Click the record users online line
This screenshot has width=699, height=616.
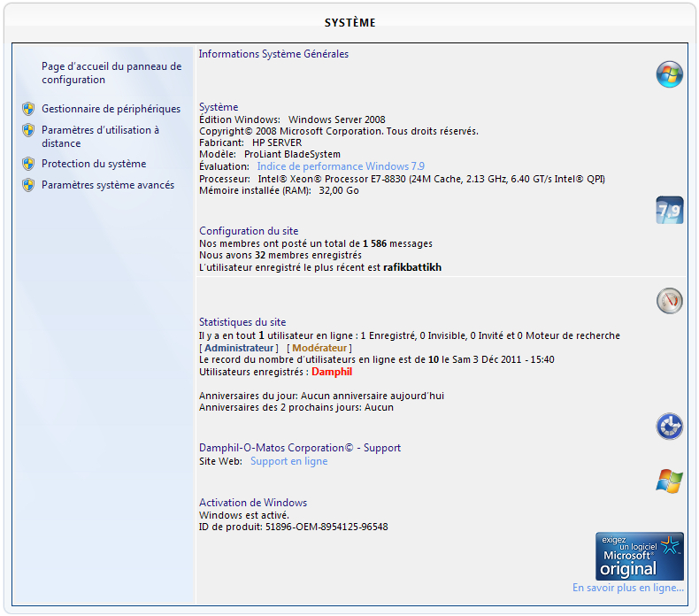377,359
